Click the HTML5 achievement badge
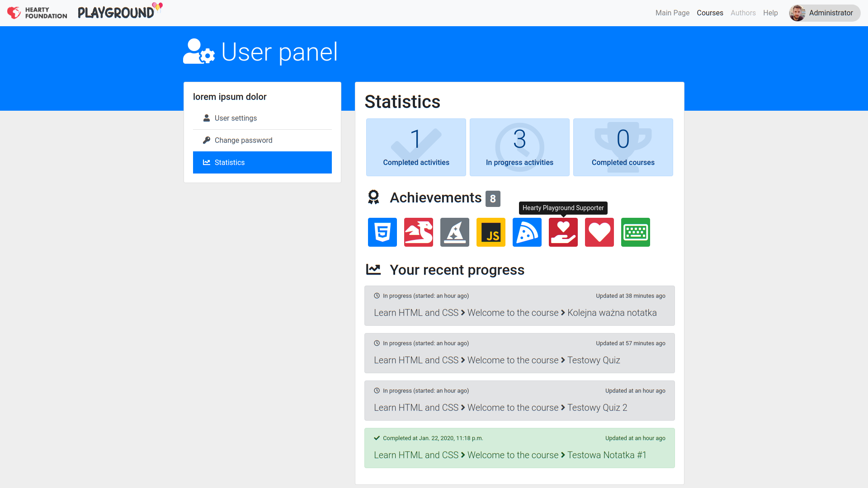The height and width of the screenshot is (488, 868). pos(382,232)
